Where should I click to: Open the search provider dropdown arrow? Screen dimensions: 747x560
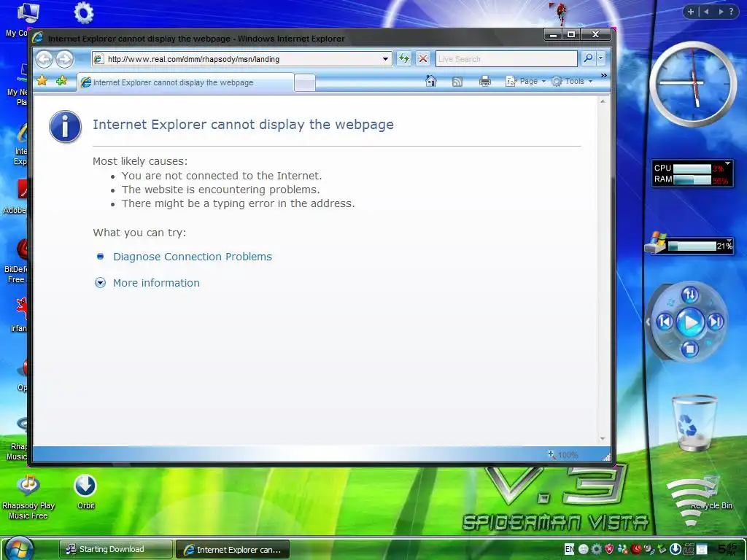601,58
